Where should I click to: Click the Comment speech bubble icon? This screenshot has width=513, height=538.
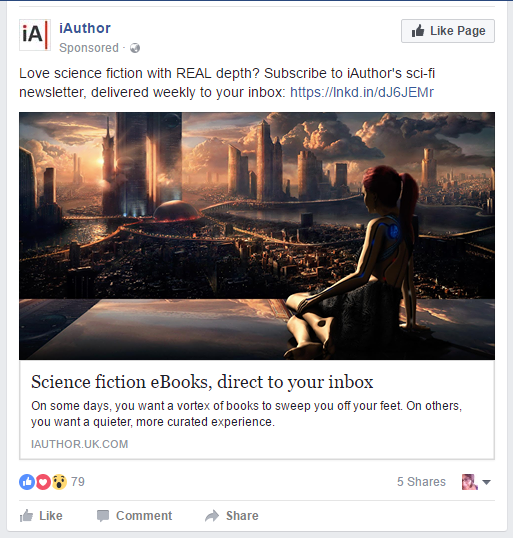point(103,516)
